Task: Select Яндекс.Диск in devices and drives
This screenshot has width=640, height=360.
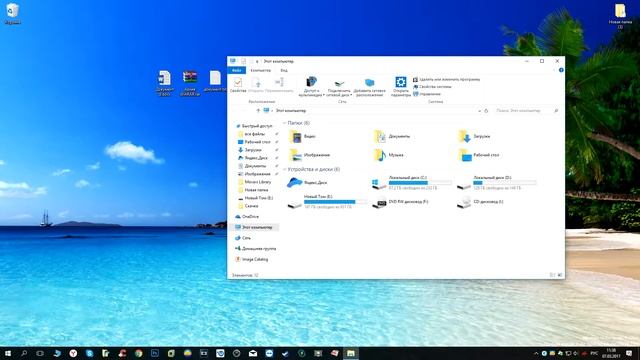Action: tap(307, 182)
